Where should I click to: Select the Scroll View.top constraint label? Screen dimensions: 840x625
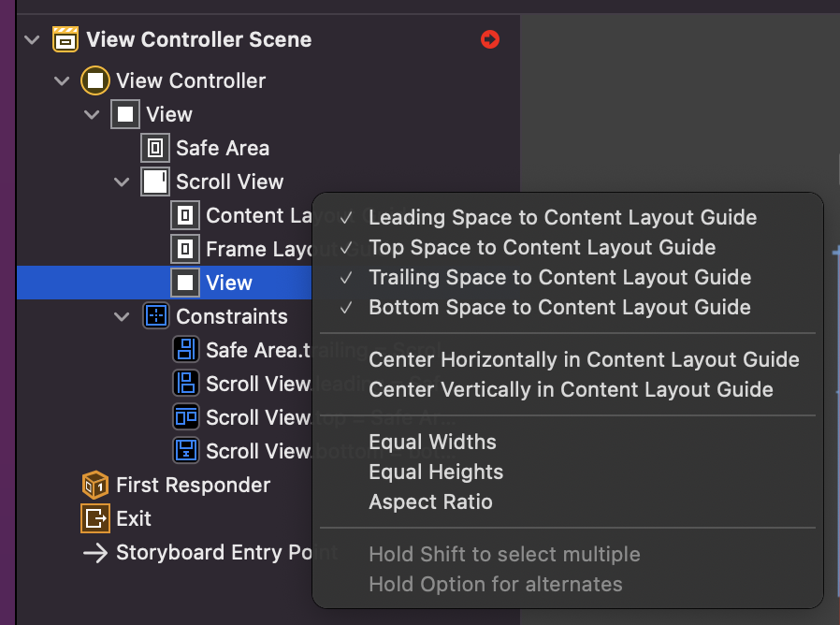click(259, 417)
